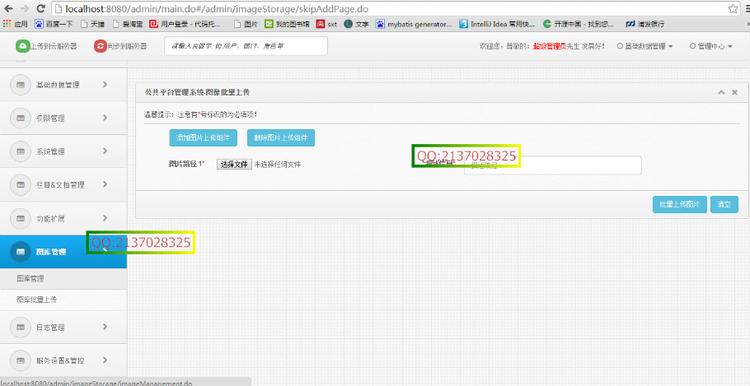Expand 服务设置&管控 sidebar chevron

[x=105, y=360]
